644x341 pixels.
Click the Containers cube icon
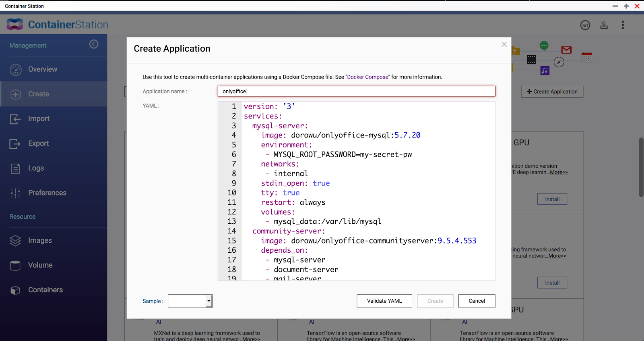[15, 290]
